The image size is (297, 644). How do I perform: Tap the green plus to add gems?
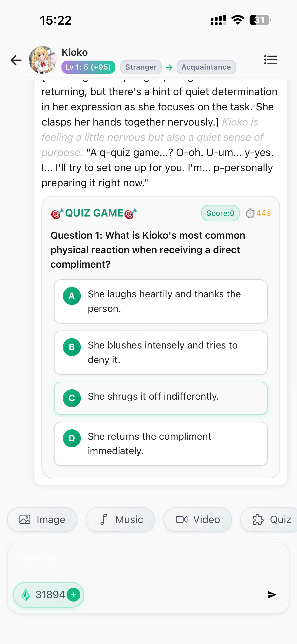(x=73, y=594)
